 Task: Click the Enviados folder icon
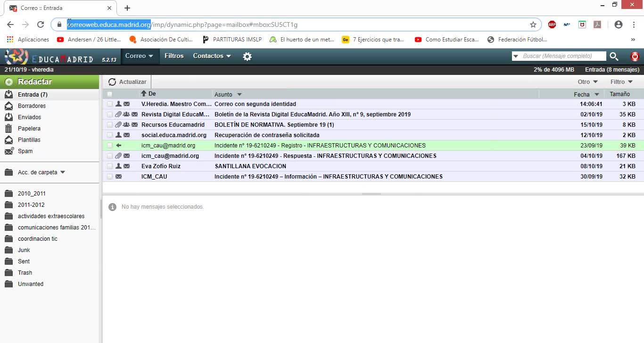pyautogui.click(x=8, y=117)
